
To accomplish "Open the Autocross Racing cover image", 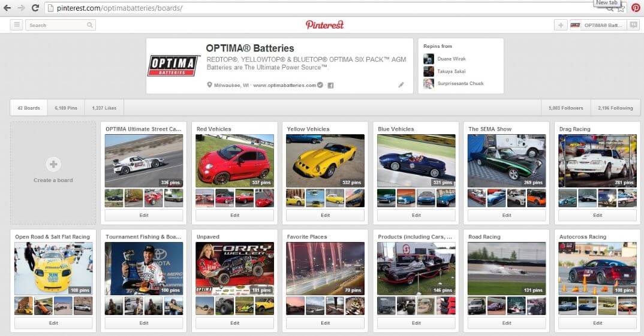I will pyautogui.click(x=598, y=268).
